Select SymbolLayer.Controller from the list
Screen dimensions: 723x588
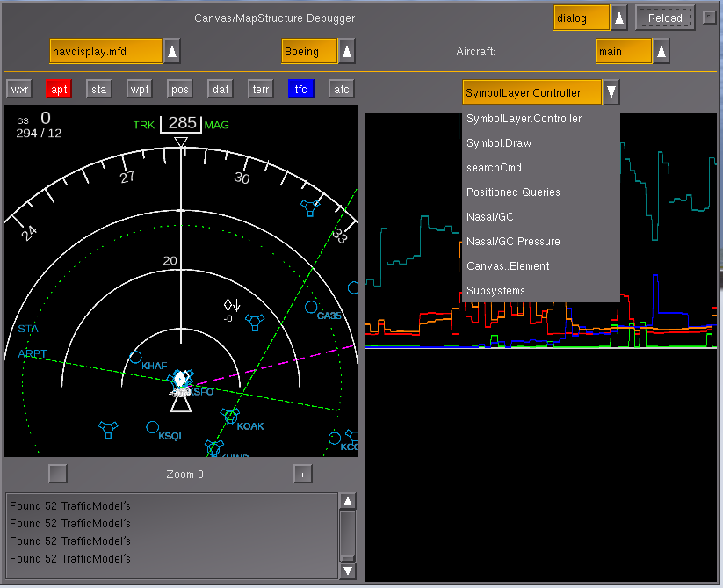(x=541, y=119)
